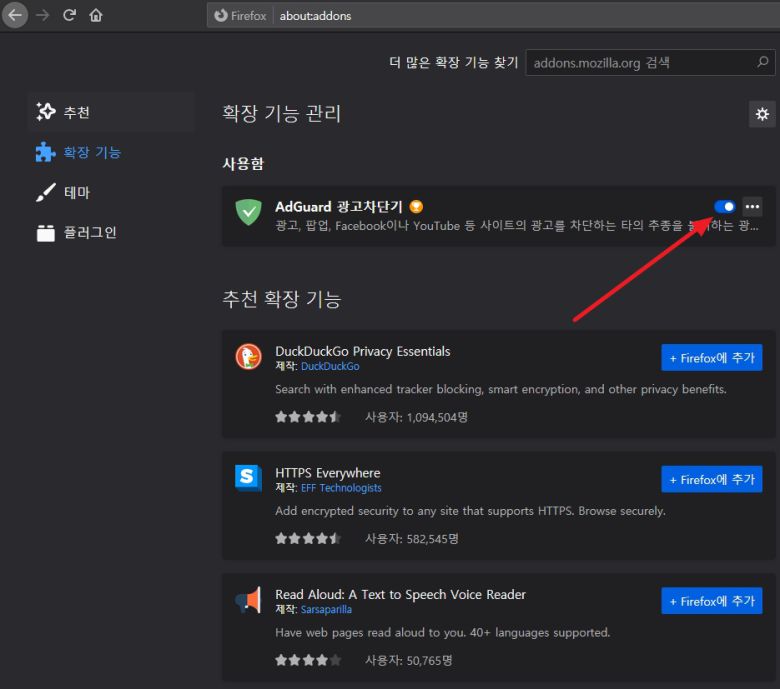Viewport: 780px width, 689px height.
Task: Click the DuckDuckGo Privacy Essentials icon
Action: [x=248, y=357]
